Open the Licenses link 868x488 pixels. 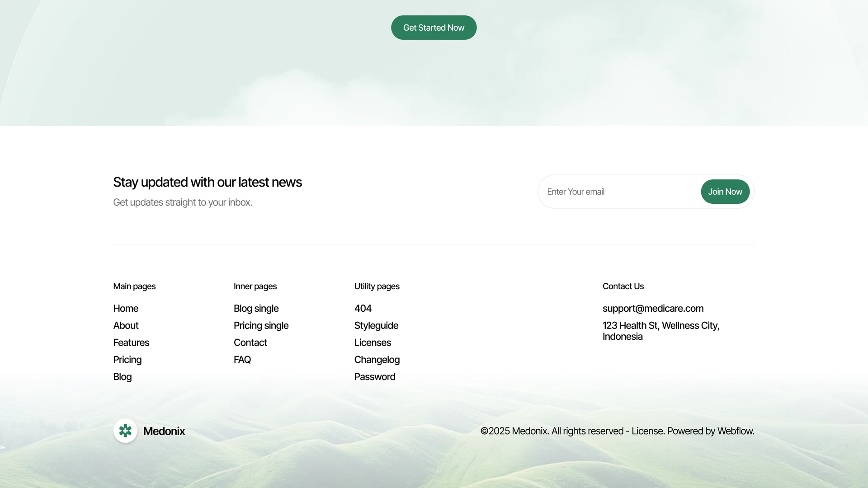(373, 343)
